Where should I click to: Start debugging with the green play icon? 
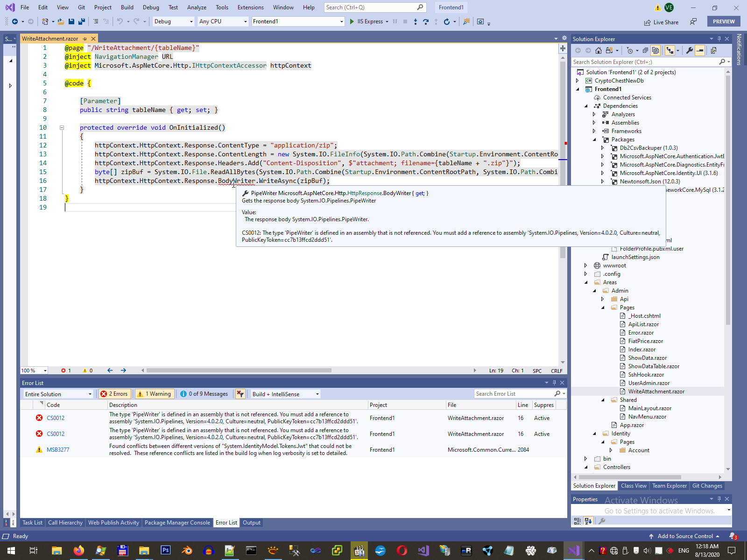tap(352, 21)
